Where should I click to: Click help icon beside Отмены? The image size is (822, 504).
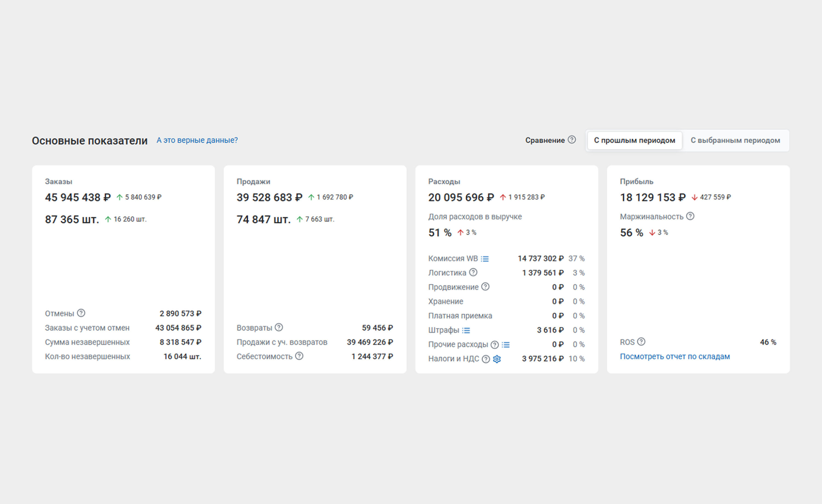(x=81, y=313)
